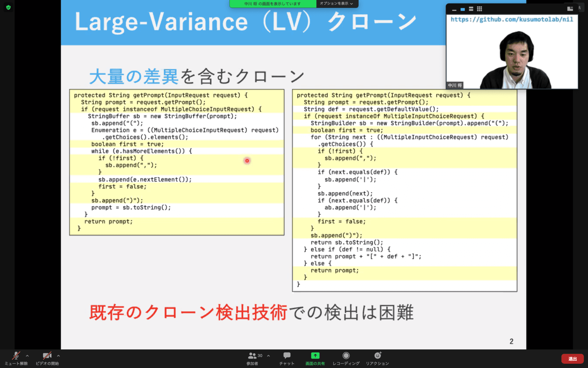
Task: Hide video panel using the minimize-bar icon
Action: 454,9
